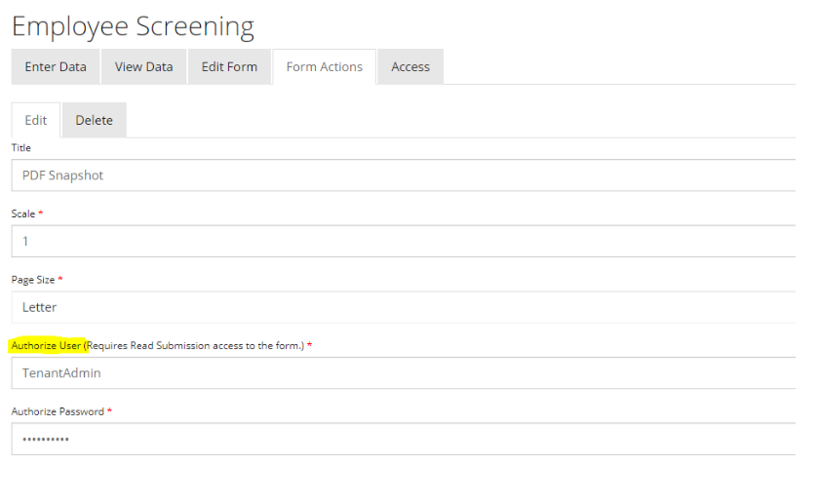Viewport: 818px width, 504px height.
Task: Switch to the View Data tab
Action: (143, 67)
